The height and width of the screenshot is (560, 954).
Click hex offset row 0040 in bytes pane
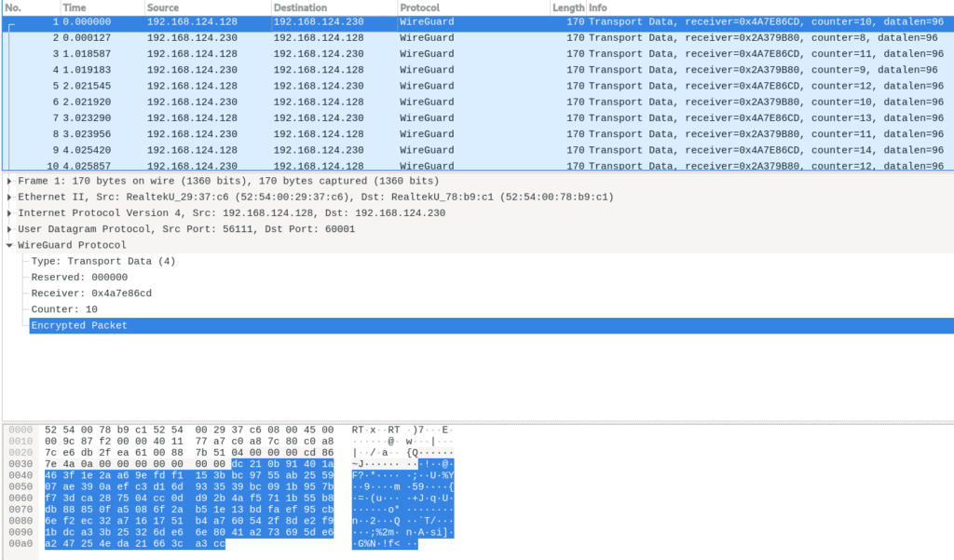click(x=19, y=475)
